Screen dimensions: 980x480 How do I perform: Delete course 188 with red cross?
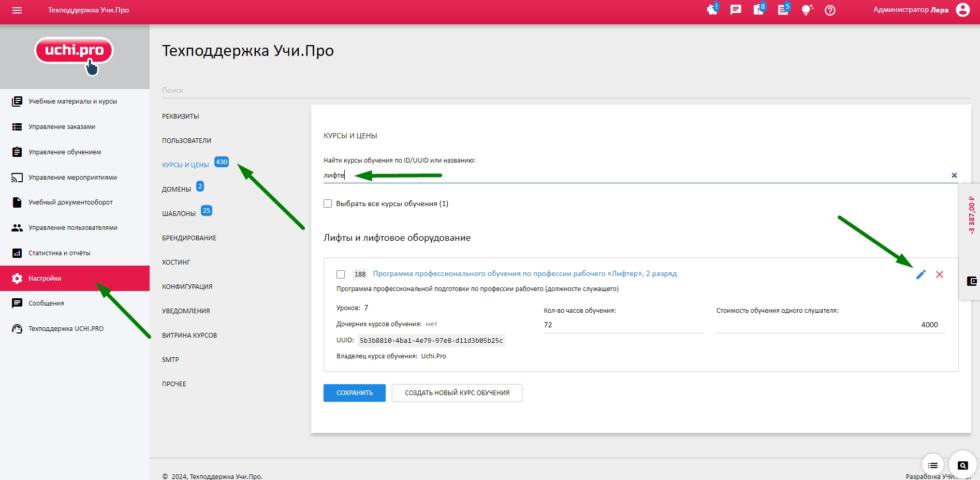[x=940, y=274]
